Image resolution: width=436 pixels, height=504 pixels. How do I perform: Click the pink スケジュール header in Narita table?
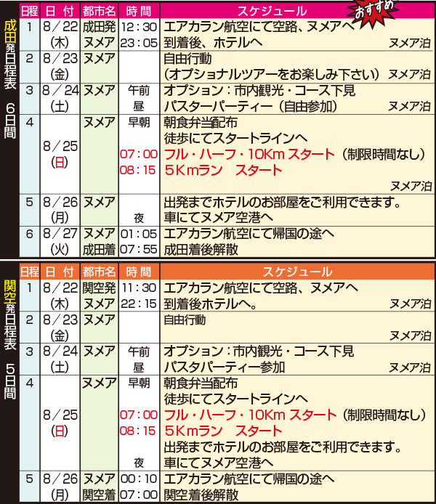(x=272, y=11)
